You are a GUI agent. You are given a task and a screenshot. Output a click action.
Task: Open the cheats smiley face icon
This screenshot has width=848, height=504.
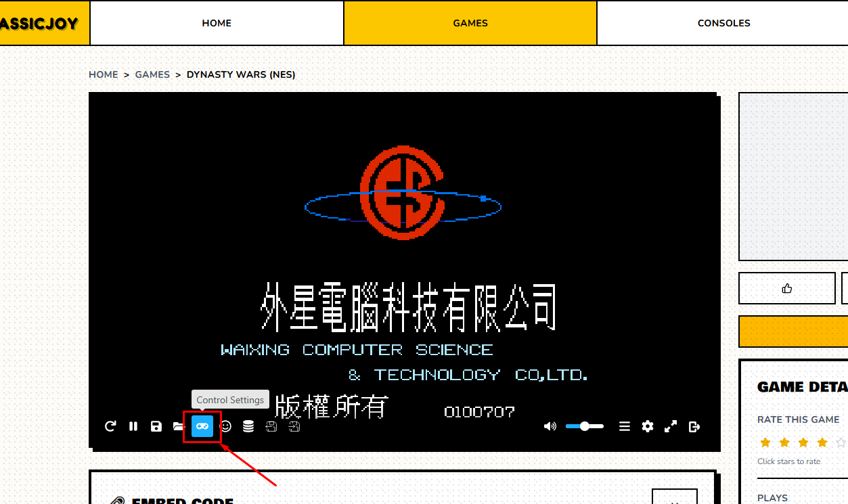[x=226, y=426]
